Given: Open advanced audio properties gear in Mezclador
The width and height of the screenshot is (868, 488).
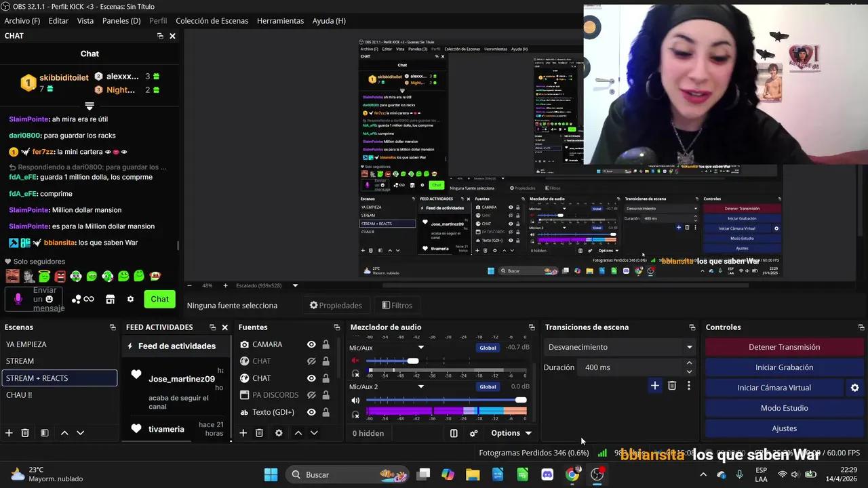Looking at the screenshot, I should coord(473,432).
